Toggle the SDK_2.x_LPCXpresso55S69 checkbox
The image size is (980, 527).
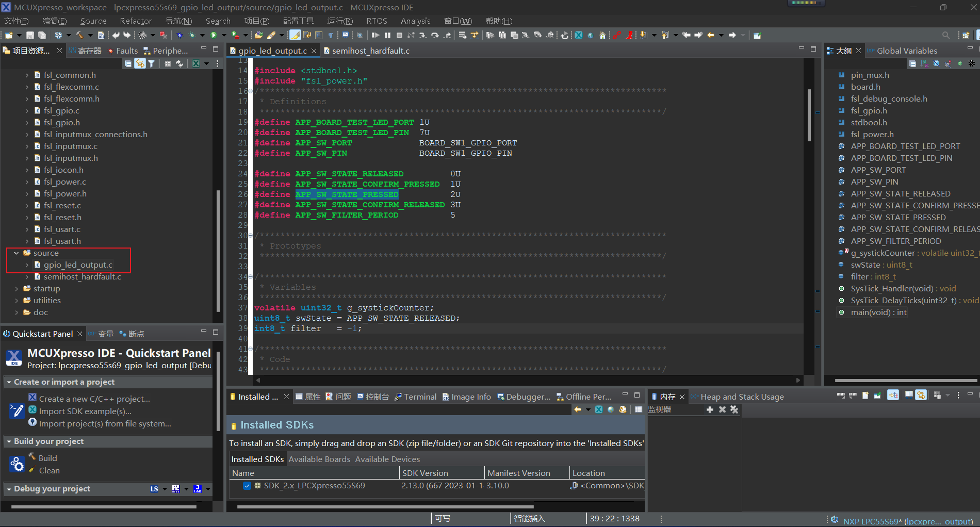[x=247, y=486]
